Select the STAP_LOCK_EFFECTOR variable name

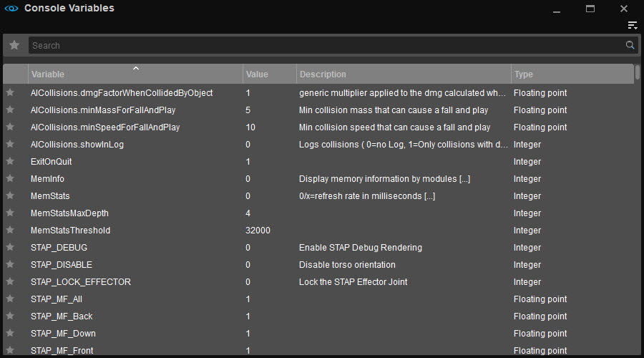point(81,282)
